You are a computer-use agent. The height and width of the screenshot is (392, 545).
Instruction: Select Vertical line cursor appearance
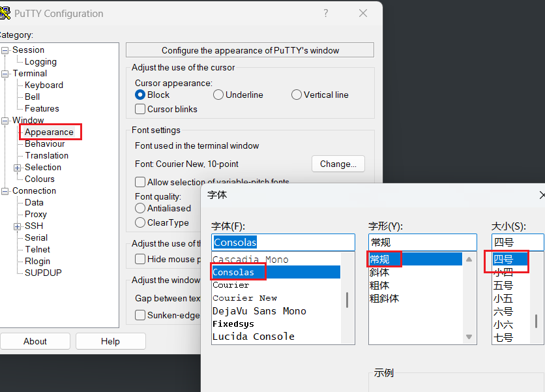click(297, 95)
